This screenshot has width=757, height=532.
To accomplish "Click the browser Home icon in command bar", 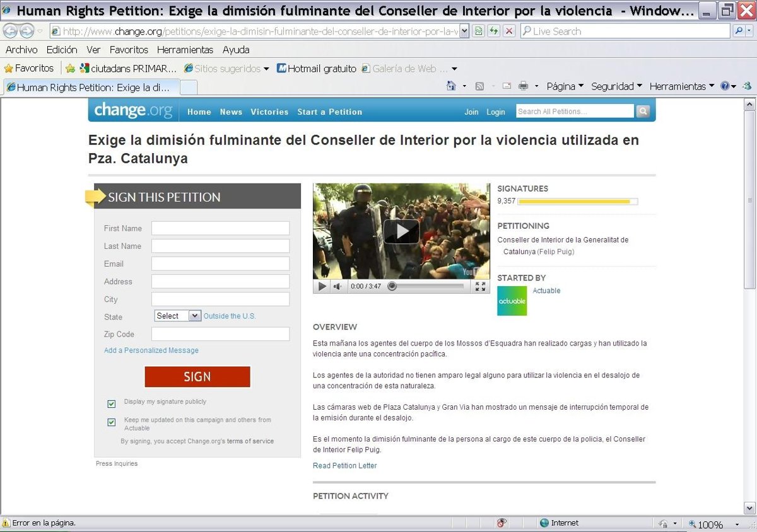I will 451,86.
